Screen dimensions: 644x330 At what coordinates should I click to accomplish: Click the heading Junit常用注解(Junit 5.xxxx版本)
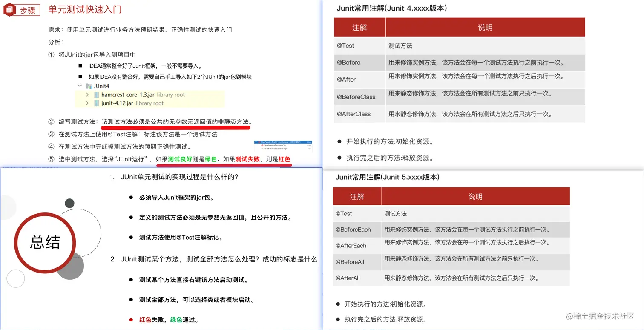click(x=387, y=177)
